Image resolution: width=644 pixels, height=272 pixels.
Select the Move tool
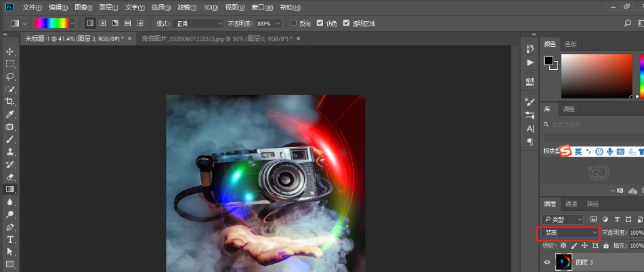[x=10, y=52]
